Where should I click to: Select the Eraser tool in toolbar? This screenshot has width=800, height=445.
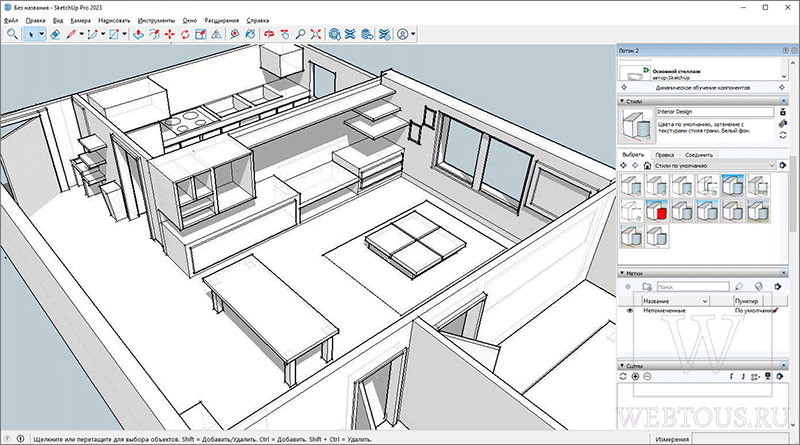coord(55,34)
